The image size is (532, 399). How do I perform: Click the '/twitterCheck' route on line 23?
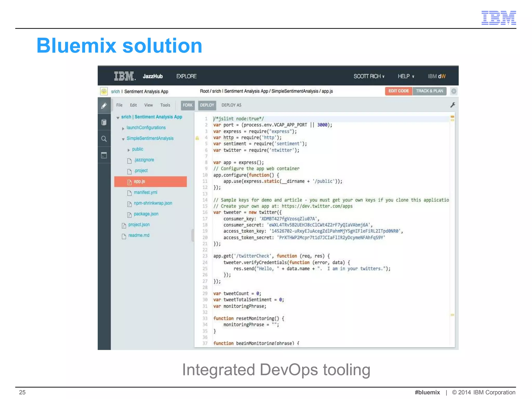pyautogui.click(x=252, y=256)
